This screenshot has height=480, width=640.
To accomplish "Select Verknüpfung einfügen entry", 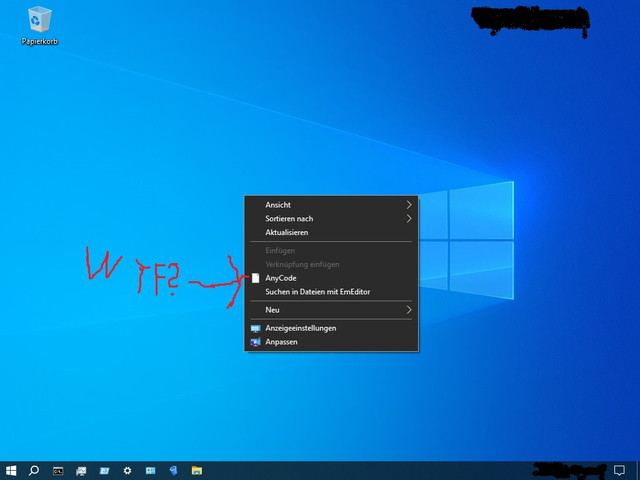I will (x=331, y=264).
